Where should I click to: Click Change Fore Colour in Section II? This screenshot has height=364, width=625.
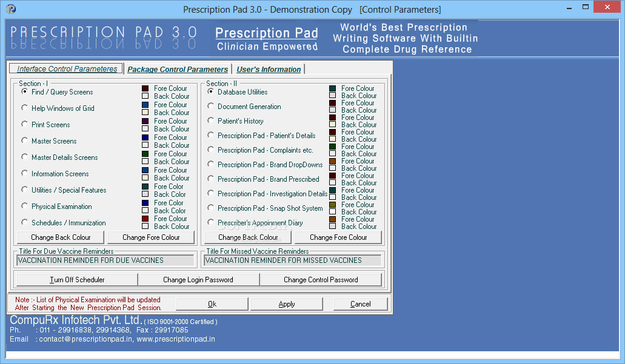tap(338, 237)
